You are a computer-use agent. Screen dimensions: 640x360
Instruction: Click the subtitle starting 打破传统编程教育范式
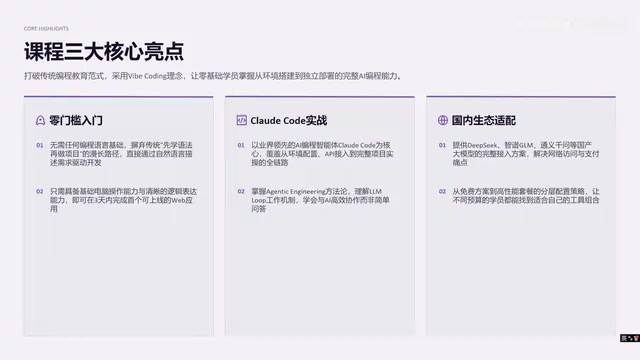coord(213,76)
